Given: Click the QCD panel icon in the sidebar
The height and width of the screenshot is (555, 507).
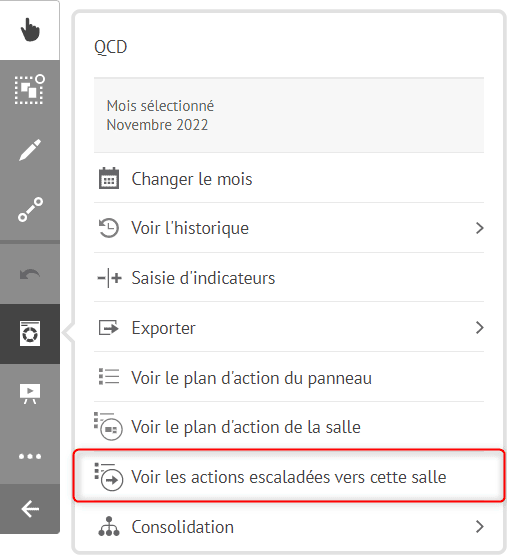Looking at the screenshot, I should (30, 333).
